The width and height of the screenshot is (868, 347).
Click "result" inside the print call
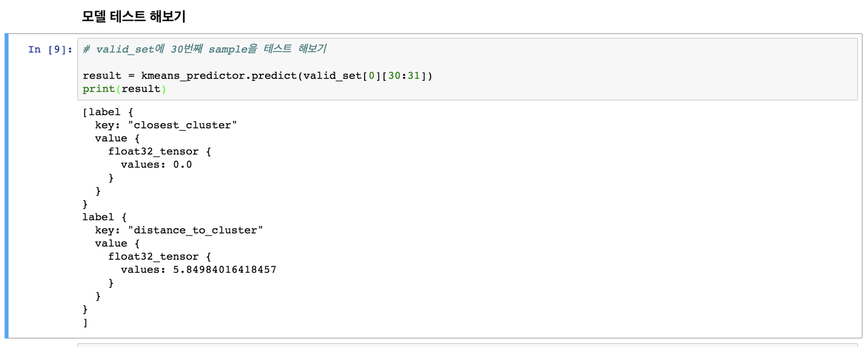[141, 89]
